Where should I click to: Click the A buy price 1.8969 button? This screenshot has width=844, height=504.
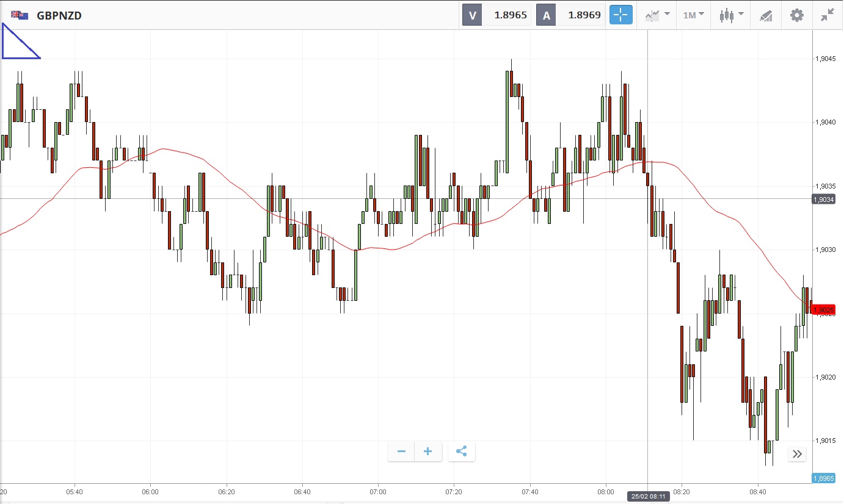[569, 15]
